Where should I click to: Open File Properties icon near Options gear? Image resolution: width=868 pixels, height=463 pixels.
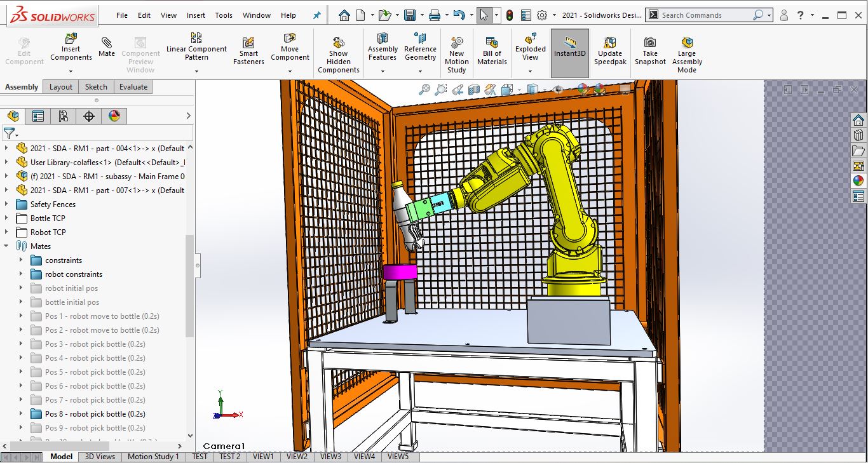526,15
